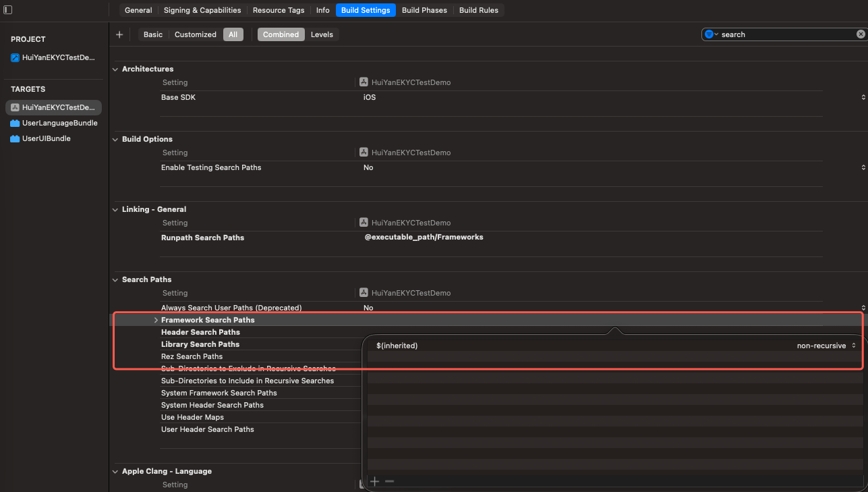Select the Rez Search Paths setting
The width and height of the screenshot is (868, 492).
coord(192,356)
